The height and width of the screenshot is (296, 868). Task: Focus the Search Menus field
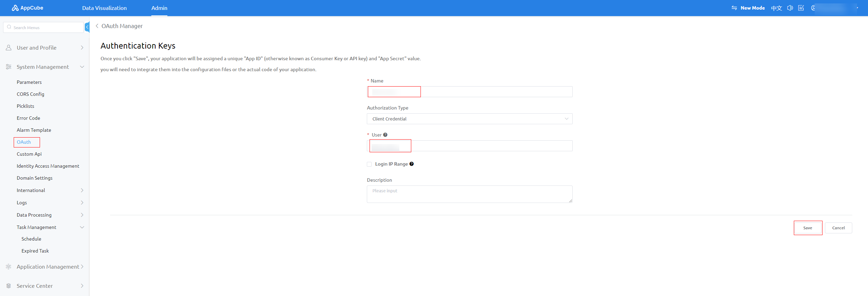(x=43, y=27)
